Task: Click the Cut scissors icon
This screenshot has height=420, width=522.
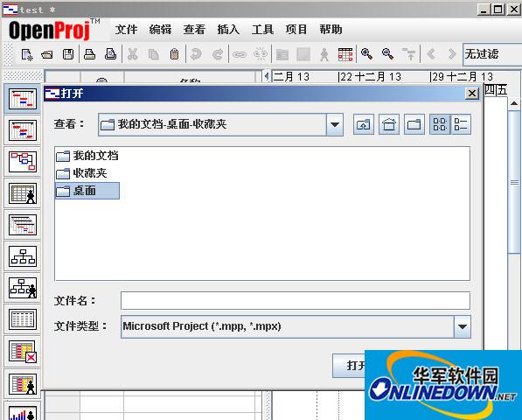Action: tap(133, 54)
